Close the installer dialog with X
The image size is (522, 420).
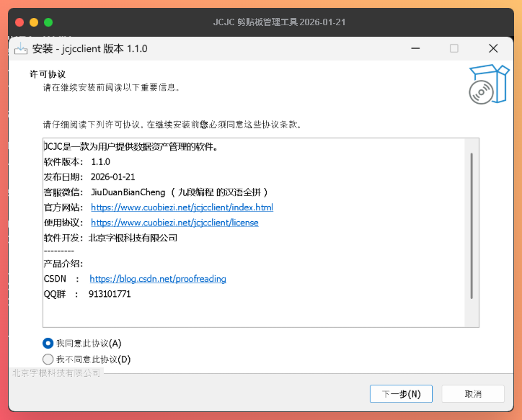(493, 48)
